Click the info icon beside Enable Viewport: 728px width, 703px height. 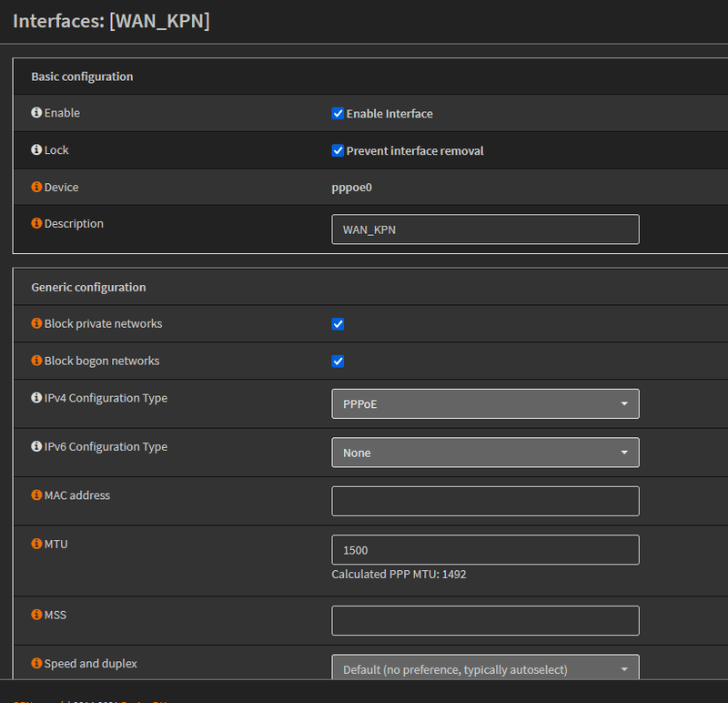point(36,113)
